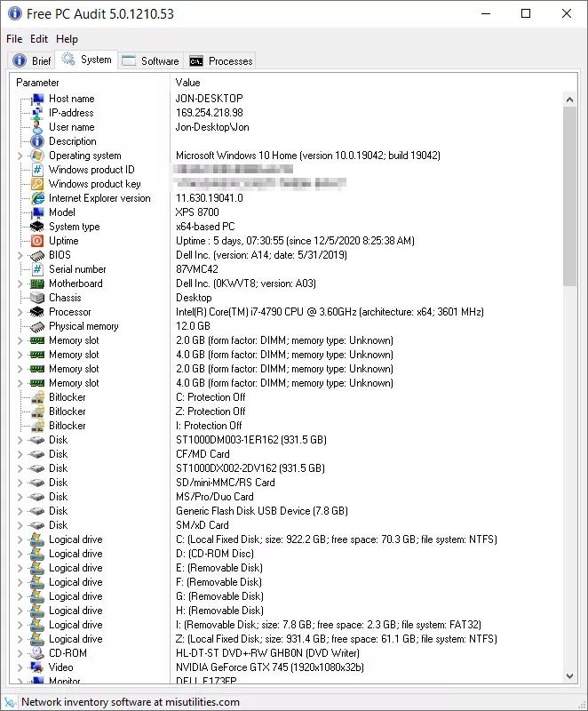This screenshot has height=711, width=588.
Task: Click the Uptime clock icon
Action: (37, 241)
